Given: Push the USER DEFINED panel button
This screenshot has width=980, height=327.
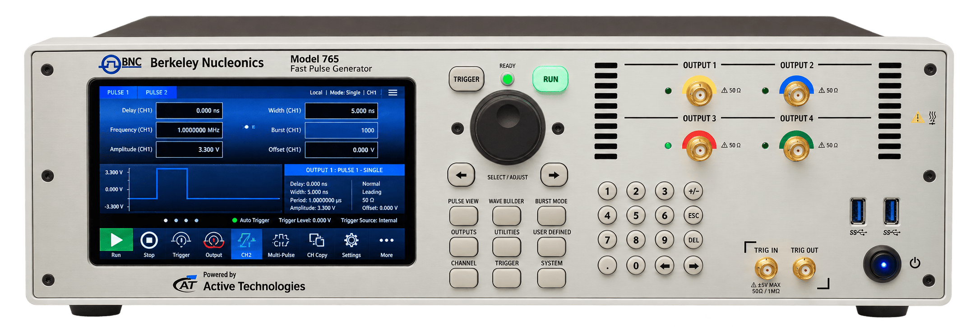Looking at the screenshot, I should 551,247.
